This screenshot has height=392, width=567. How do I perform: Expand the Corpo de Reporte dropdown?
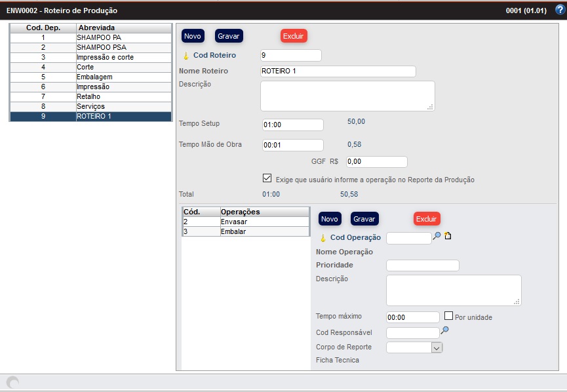pos(437,347)
